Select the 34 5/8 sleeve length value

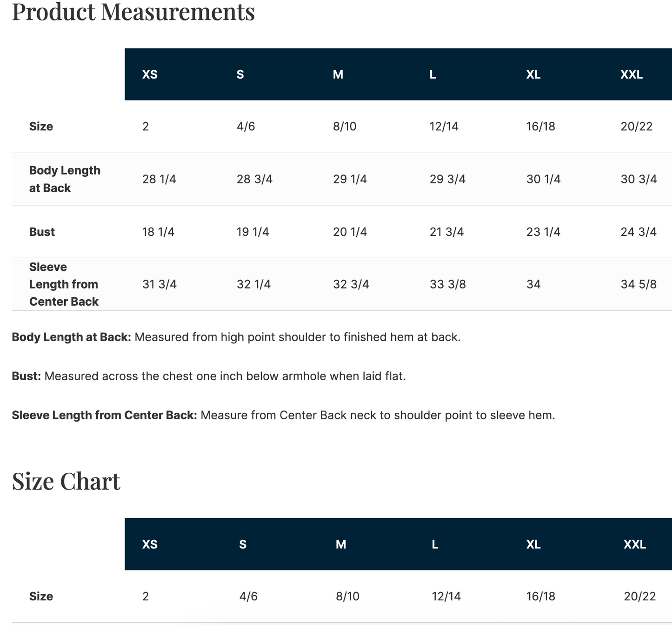point(638,284)
